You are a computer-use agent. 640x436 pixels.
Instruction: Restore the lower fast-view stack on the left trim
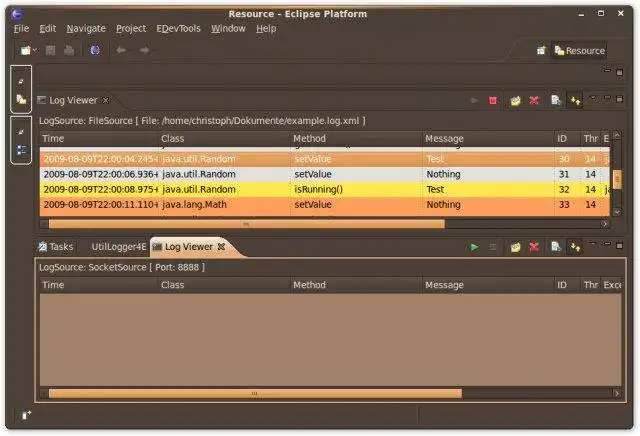click(21, 132)
